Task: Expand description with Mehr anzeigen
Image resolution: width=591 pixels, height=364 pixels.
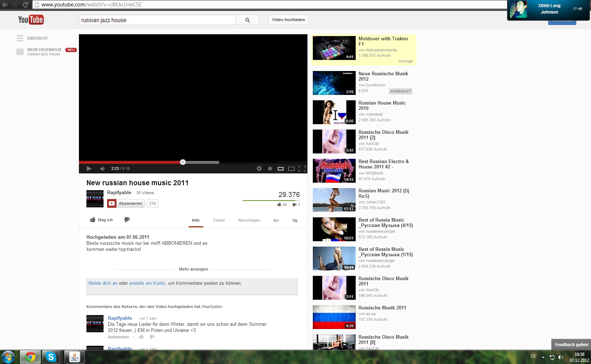Action: coord(194,269)
